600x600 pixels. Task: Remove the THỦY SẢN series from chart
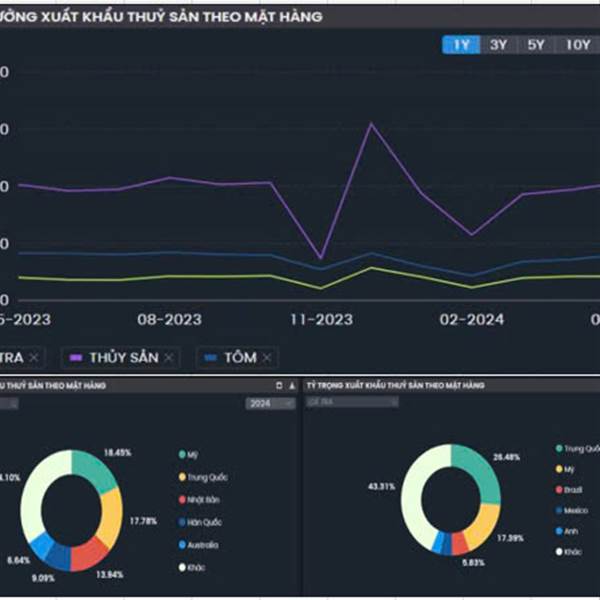[168, 358]
